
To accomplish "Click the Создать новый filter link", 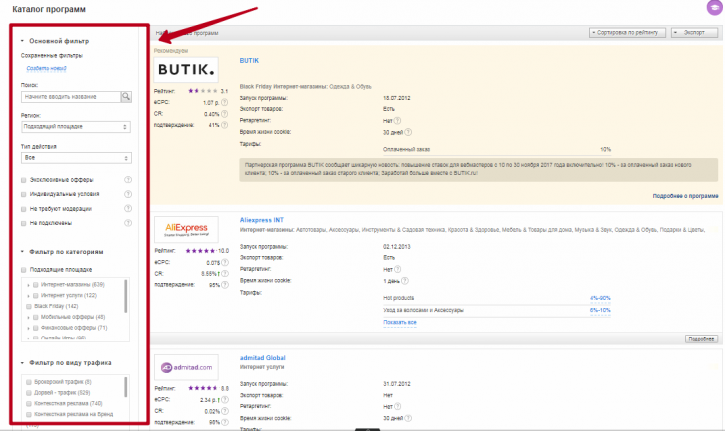I will coord(46,68).
